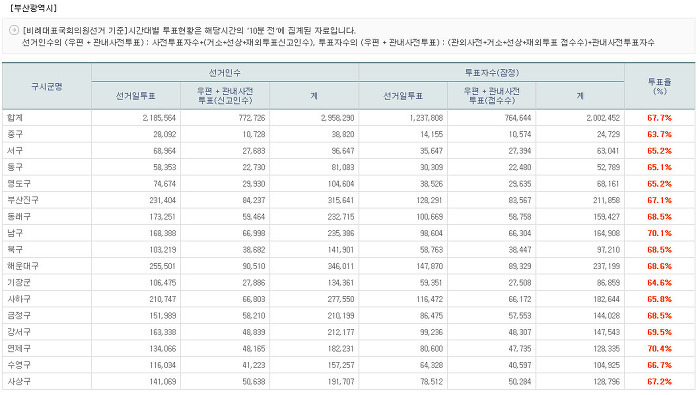Click the 41,223 value for 수영구

click(x=254, y=365)
